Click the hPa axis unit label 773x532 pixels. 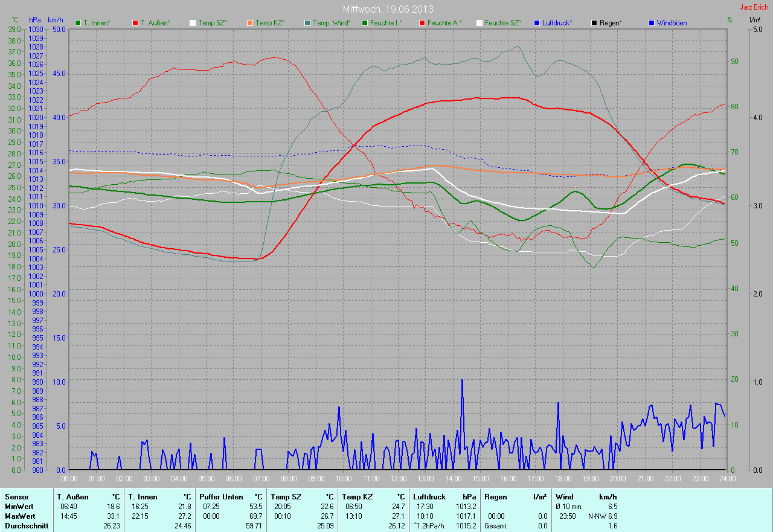click(x=34, y=20)
